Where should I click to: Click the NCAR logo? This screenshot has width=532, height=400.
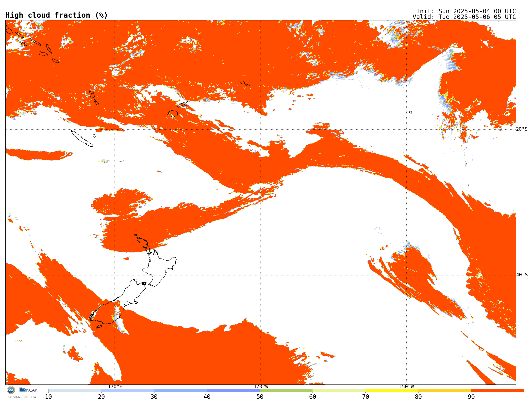tap(28, 390)
